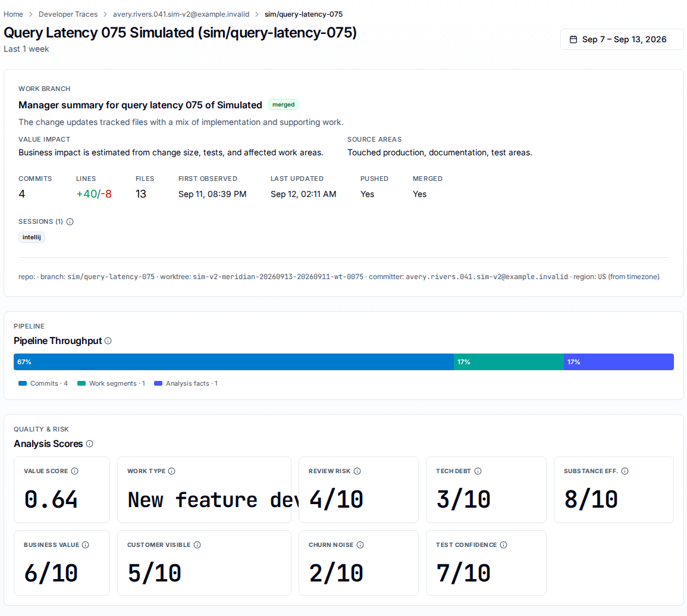Click the 6/10 business value score
Viewport: 687px width, 616px height.
(51, 574)
